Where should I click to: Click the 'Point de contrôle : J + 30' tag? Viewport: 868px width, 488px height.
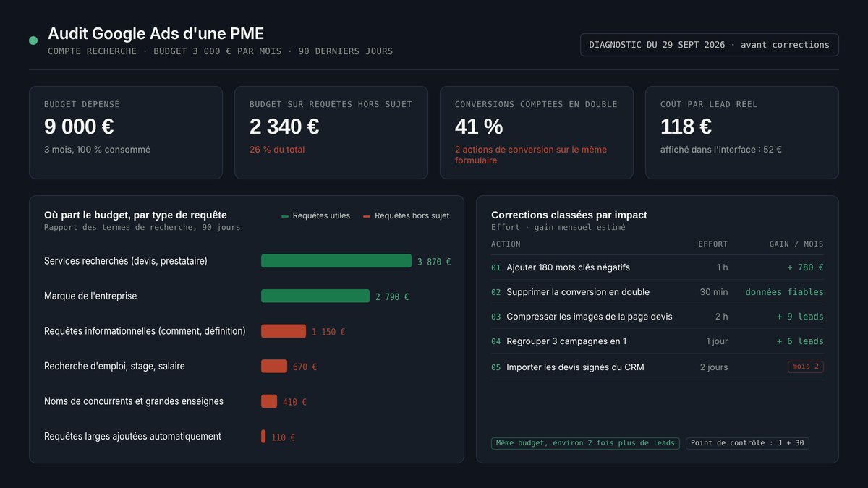pyautogui.click(x=747, y=443)
